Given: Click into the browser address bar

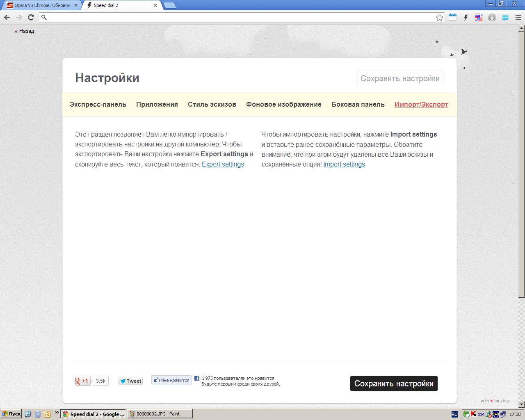Looking at the screenshot, I should click(x=238, y=17).
